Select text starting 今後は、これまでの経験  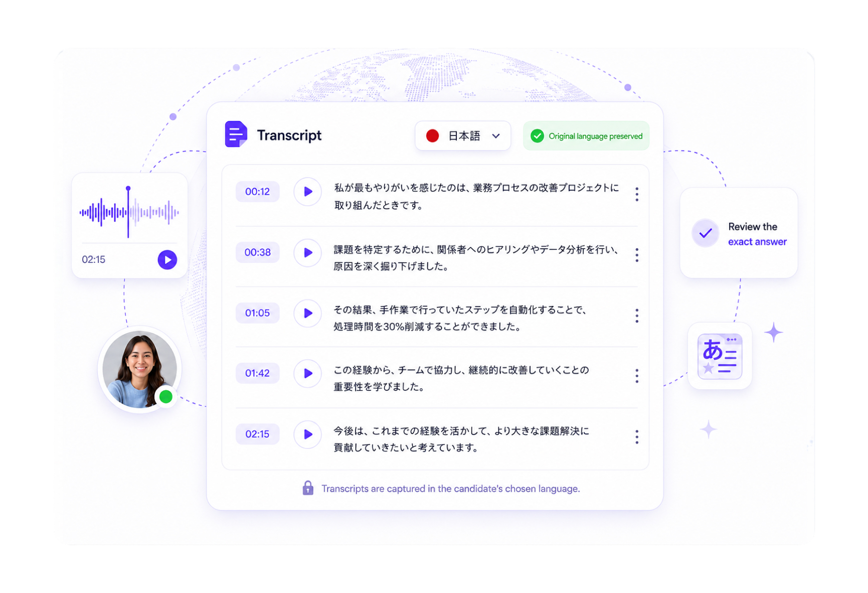(461, 439)
